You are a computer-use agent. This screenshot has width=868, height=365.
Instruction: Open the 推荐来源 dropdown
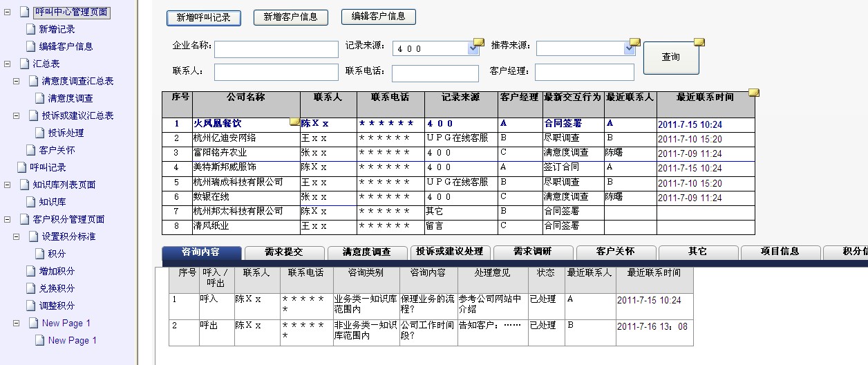pos(585,48)
